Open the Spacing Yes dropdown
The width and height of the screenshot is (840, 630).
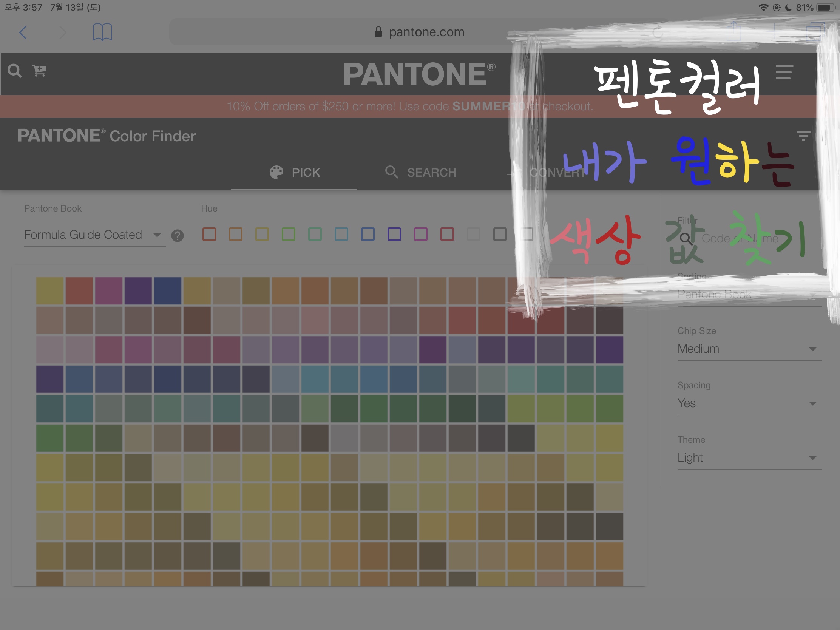(x=749, y=403)
